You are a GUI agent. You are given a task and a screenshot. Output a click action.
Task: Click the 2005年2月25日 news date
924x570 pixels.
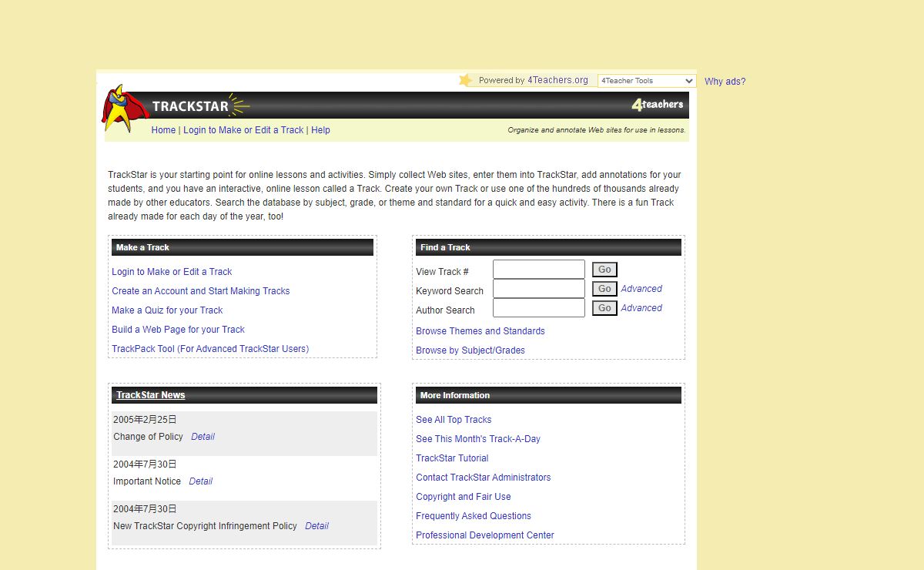point(145,420)
